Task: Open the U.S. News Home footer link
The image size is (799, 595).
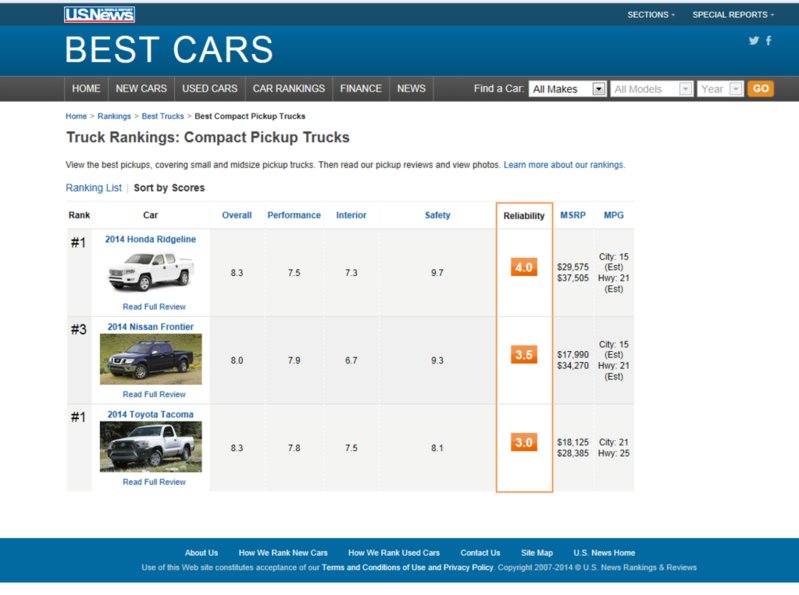Action: pyautogui.click(x=604, y=553)
